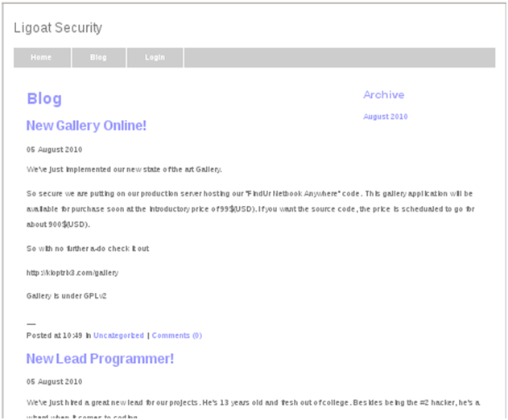Click the date under 'New Lead Programmer!'
Screen dimensions: 508x420
[54, 381]
